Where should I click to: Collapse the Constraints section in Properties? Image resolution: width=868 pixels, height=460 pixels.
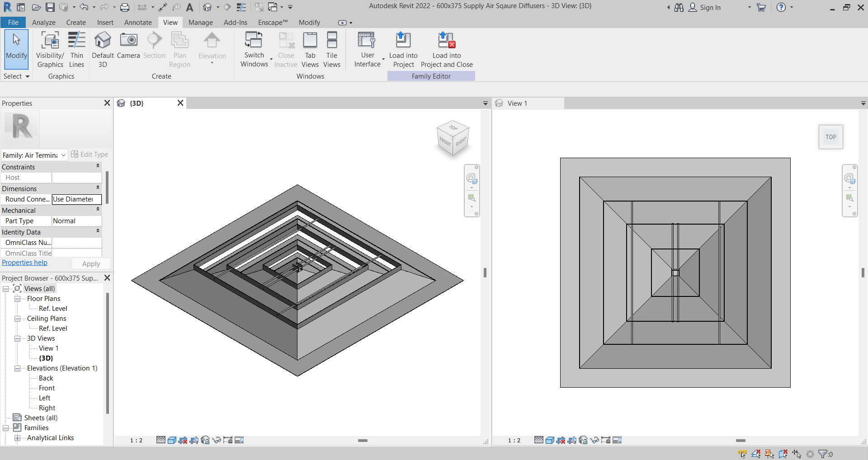tap(98, 166)
